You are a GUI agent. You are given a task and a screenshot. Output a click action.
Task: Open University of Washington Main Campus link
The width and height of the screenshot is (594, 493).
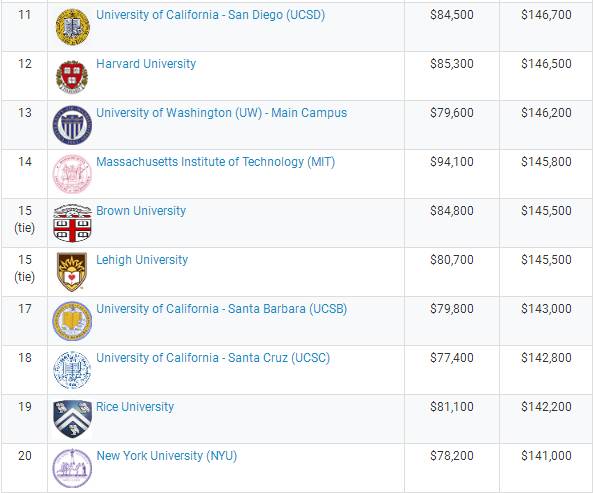tap(221, 113)
